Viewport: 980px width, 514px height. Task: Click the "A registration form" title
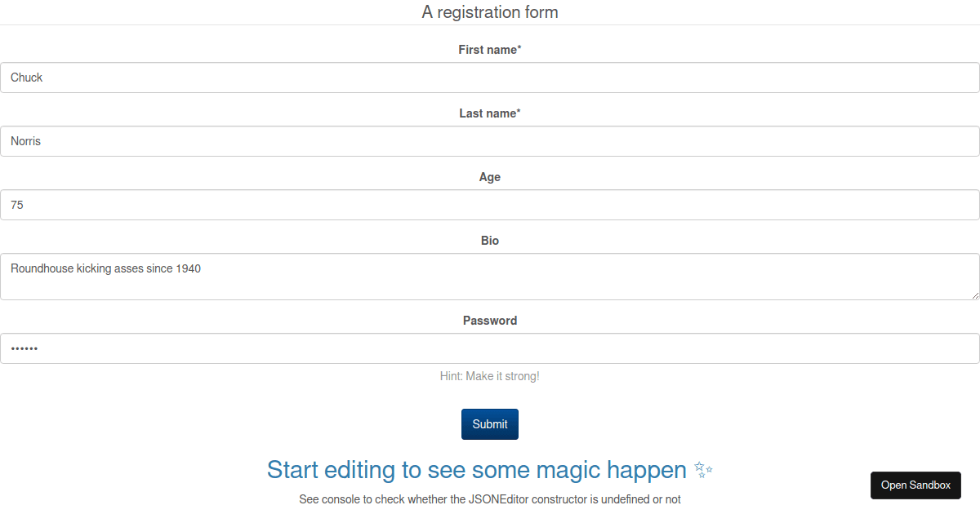490,12
